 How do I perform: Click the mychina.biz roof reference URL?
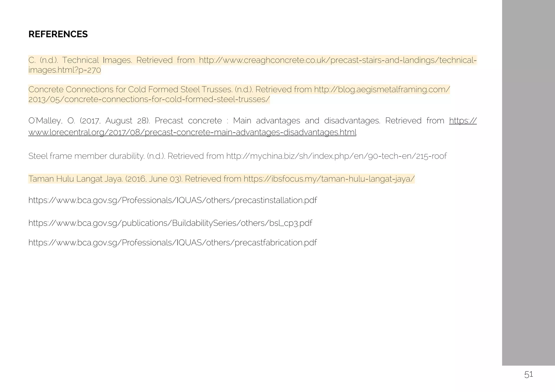(336, 156)
